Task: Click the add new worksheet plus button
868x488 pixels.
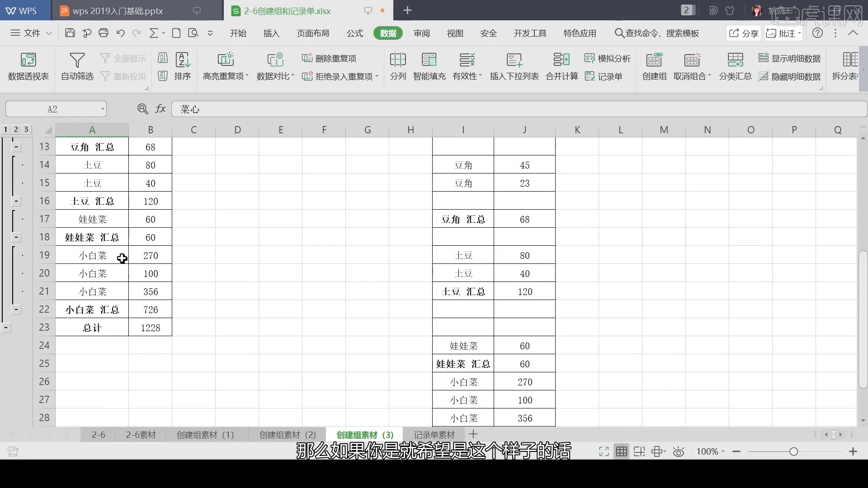Action: click(473, 434)
